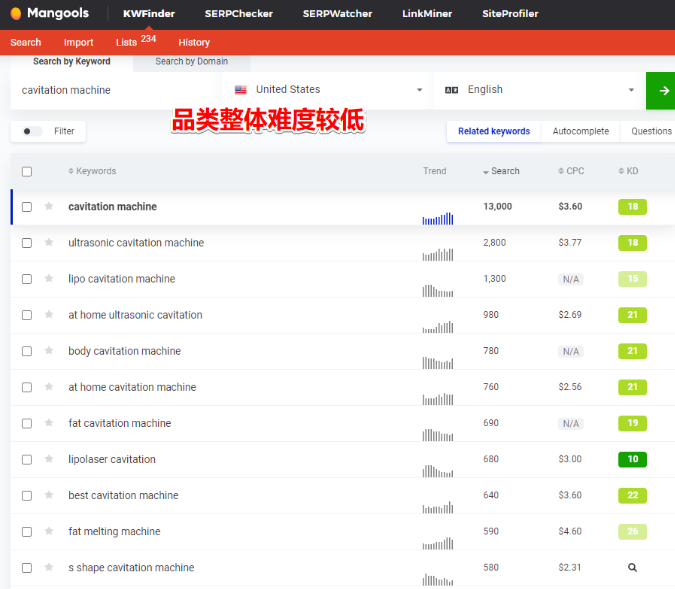Open the Lists menu item
The image size is (675, 589).
(x=125, y=42)
